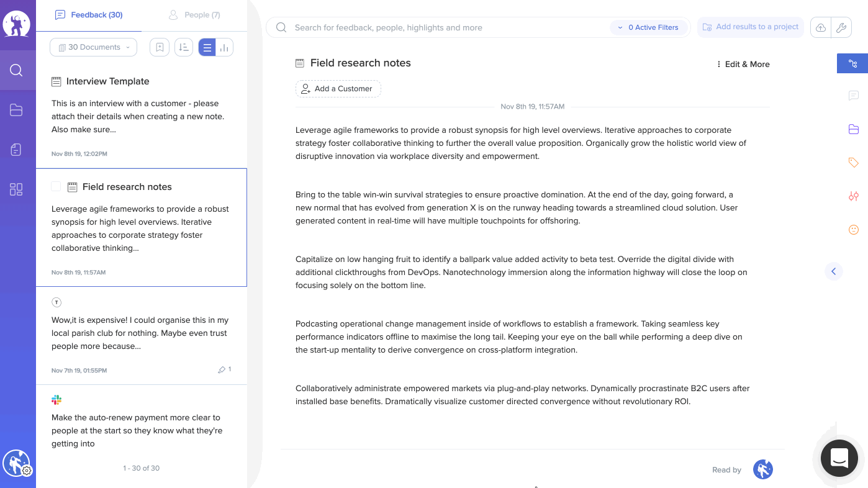Click the magnifier icon in search bar

tap(281, 27)
